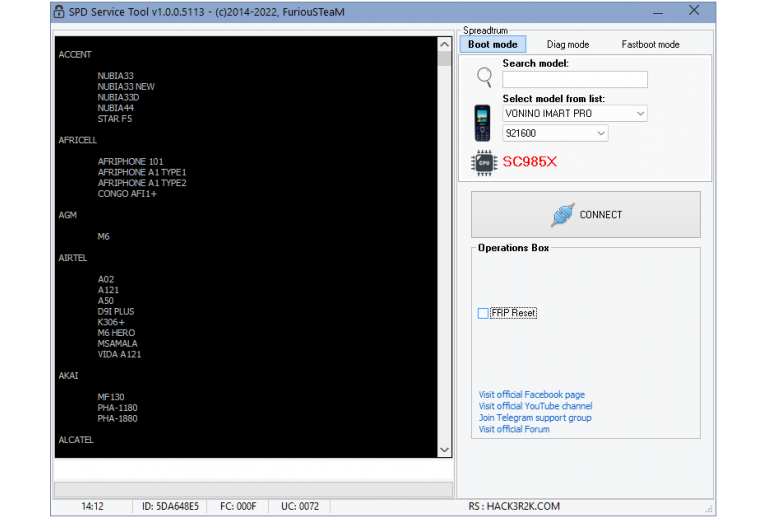Click the plug icon on CONNECT button
770x518 pixels.
coord(562,215)
